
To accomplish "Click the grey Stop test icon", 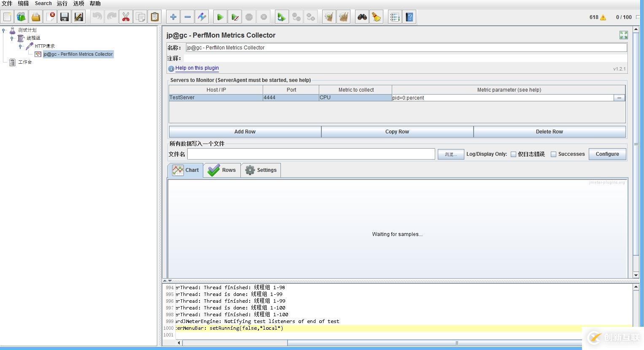I will pos(249,17).
